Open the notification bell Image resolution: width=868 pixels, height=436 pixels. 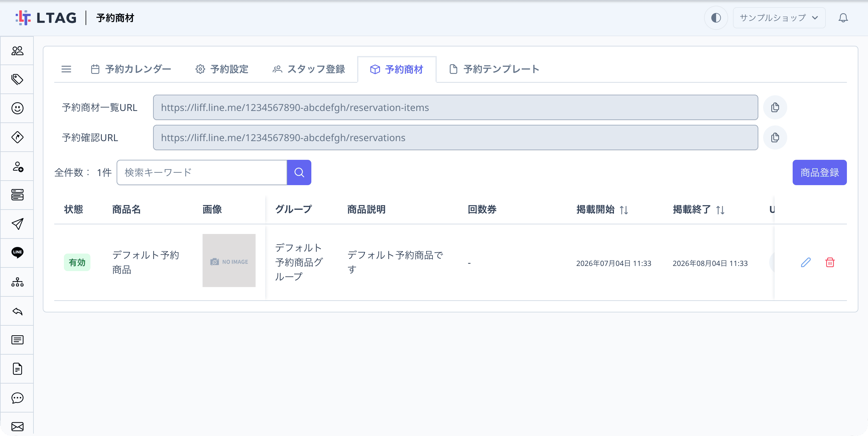click(x=843, y=17)
